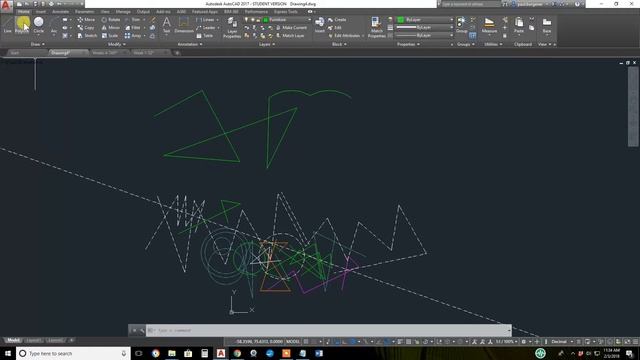The width and height of the screenshot is (640, 360).
Task: Click the Windows taskbar search box
Action: pyautogui.click(x=73, y=353)
